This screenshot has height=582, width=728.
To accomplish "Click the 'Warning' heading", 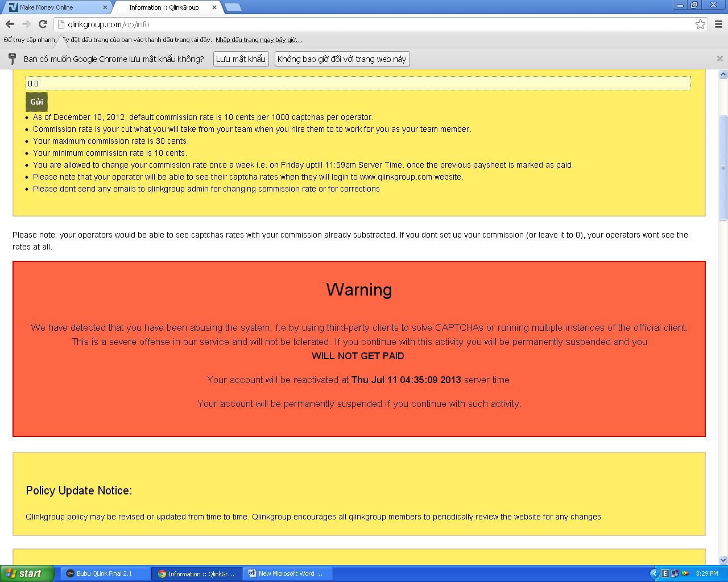I will (359, 290).
